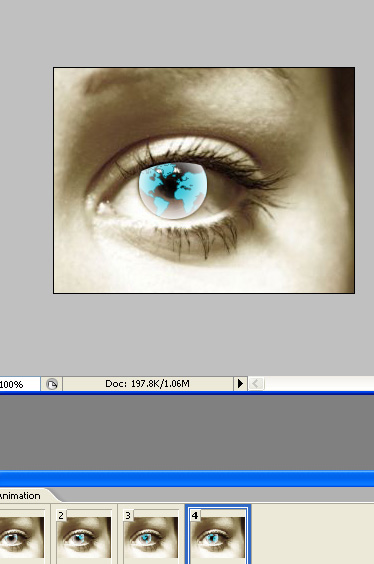Open the status bar options arrow menu
Viewport: 374px width, 564px height.
click(x=240, y=383)
